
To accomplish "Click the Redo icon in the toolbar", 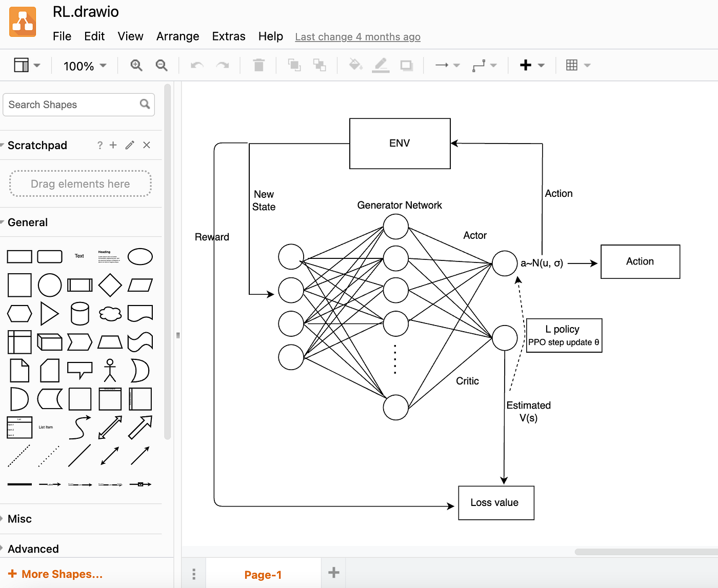I will click(223, 65).
